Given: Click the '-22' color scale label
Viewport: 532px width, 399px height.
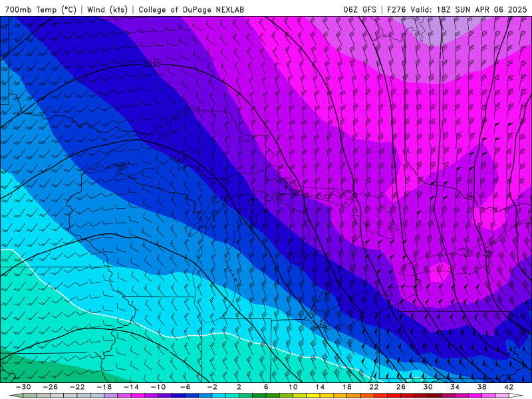Looking at the screenshot, I should 77,387.
